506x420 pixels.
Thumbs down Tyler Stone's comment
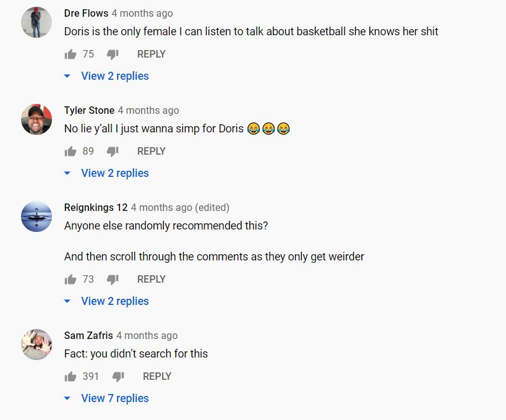click(x=112, y=152)
